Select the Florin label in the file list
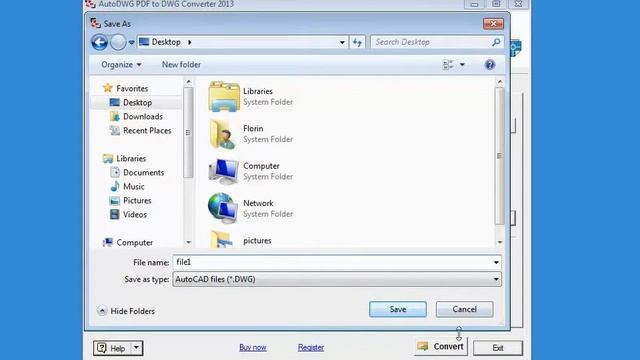Viewport: 640px width, 360px height. pos(253,129)
